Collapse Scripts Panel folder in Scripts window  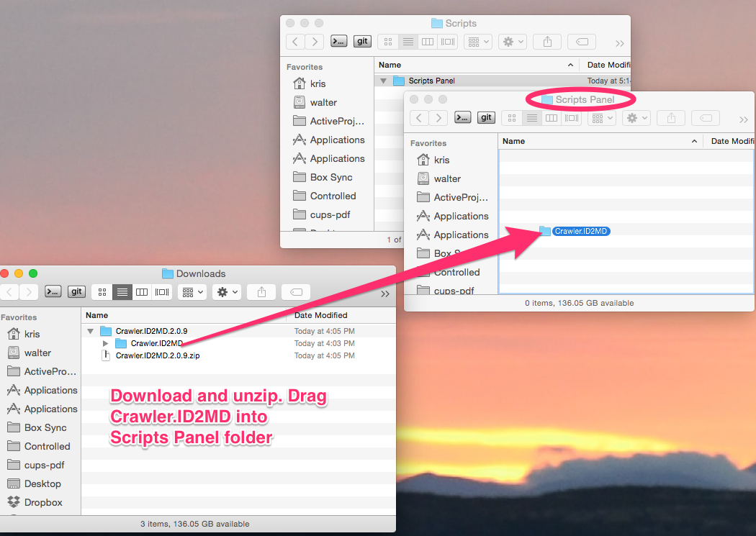pyautogui.click(x=383, y=81)
